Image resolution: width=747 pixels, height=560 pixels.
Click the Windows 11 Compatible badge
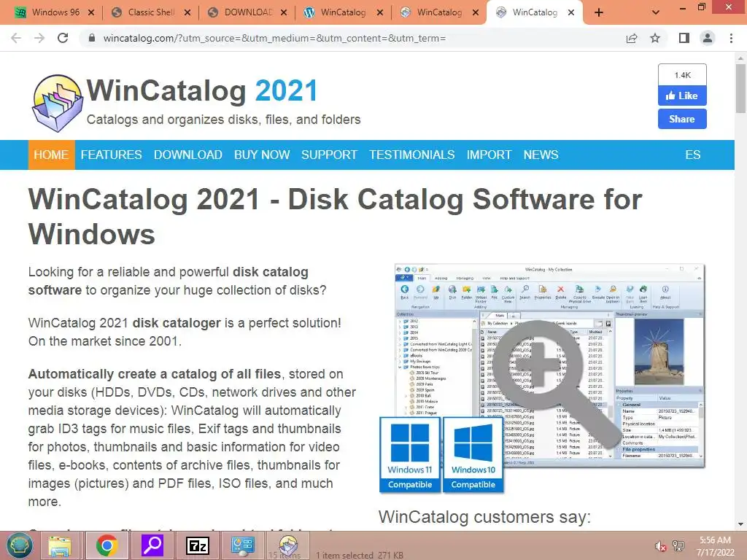(x=410, y=455)
